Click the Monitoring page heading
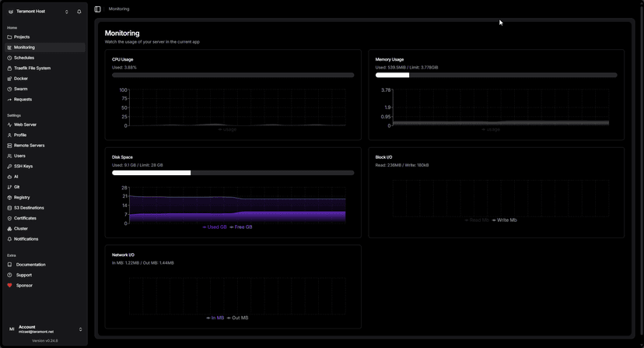This screenshot has height=348, width=644. pyautogui.click(x=122, y=33)
